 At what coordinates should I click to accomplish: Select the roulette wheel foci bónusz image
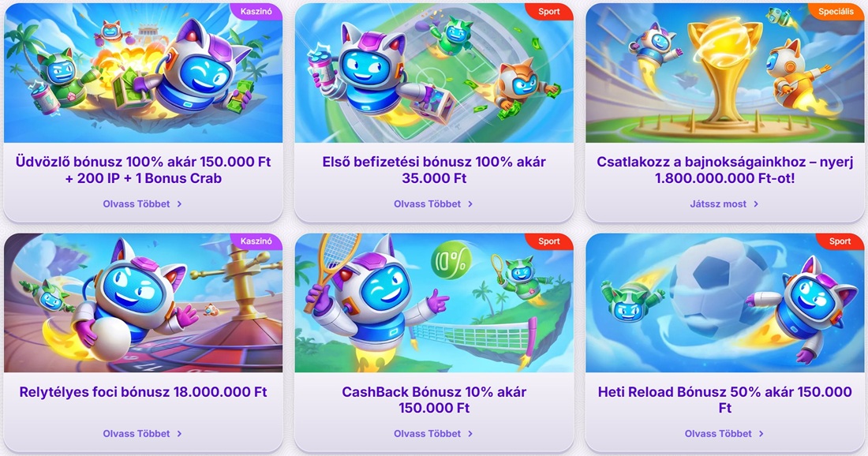pyautogui.click(x=143, y=303)
